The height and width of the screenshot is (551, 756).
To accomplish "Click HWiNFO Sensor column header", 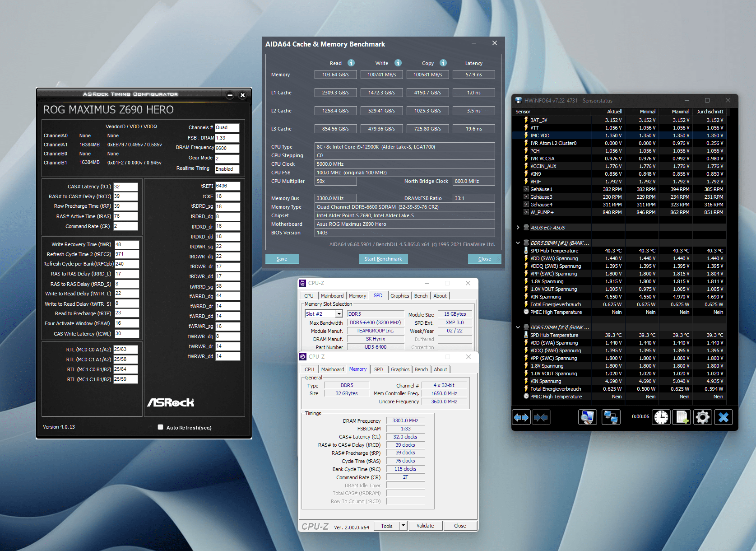I will coord(552,112).
